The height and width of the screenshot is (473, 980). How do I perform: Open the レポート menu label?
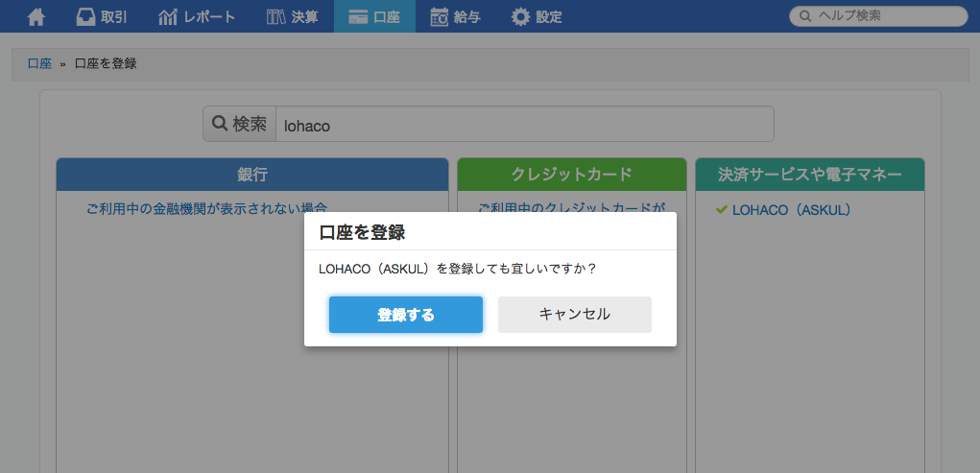[209, 17]
